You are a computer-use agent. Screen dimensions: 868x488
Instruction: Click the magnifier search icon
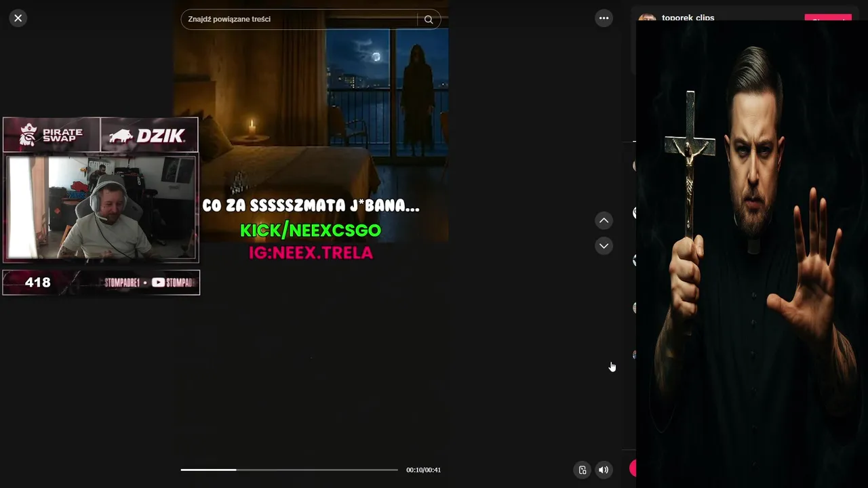[x=429, y=19]
